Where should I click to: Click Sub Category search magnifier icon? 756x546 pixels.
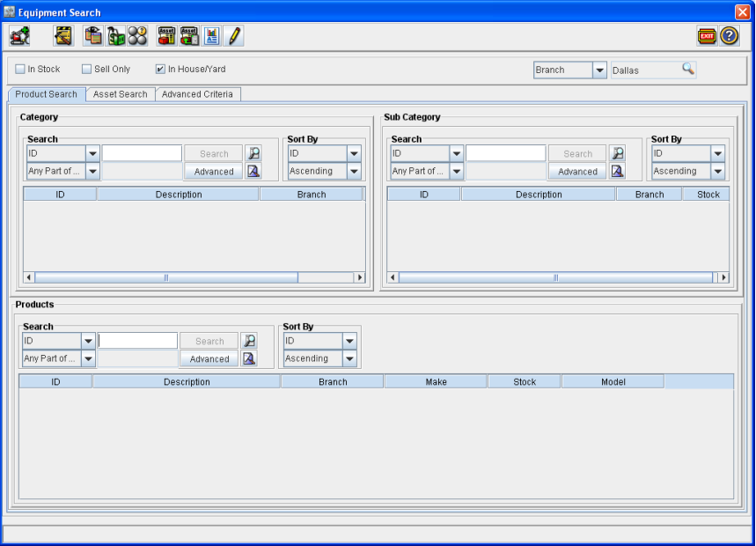pos(618,153)
